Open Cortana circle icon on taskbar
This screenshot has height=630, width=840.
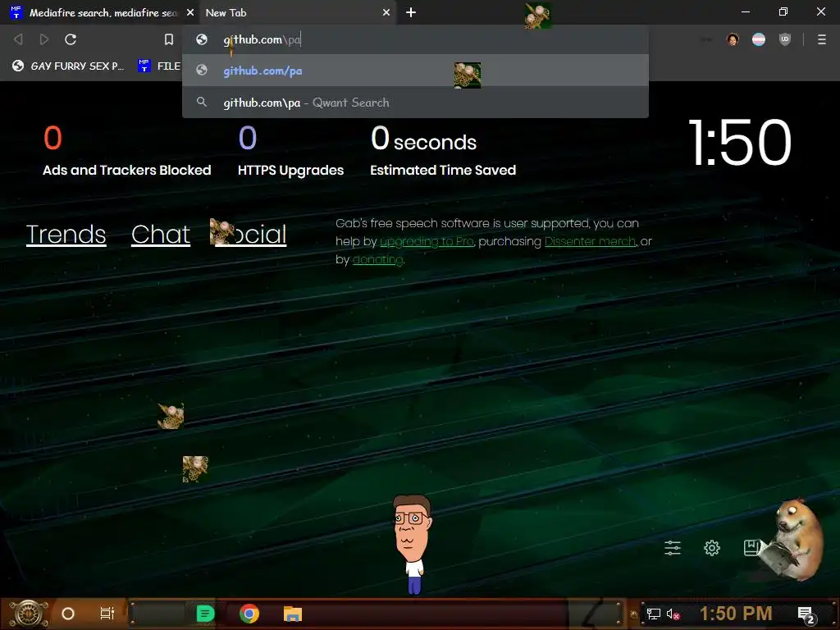(x=68, y=614)
